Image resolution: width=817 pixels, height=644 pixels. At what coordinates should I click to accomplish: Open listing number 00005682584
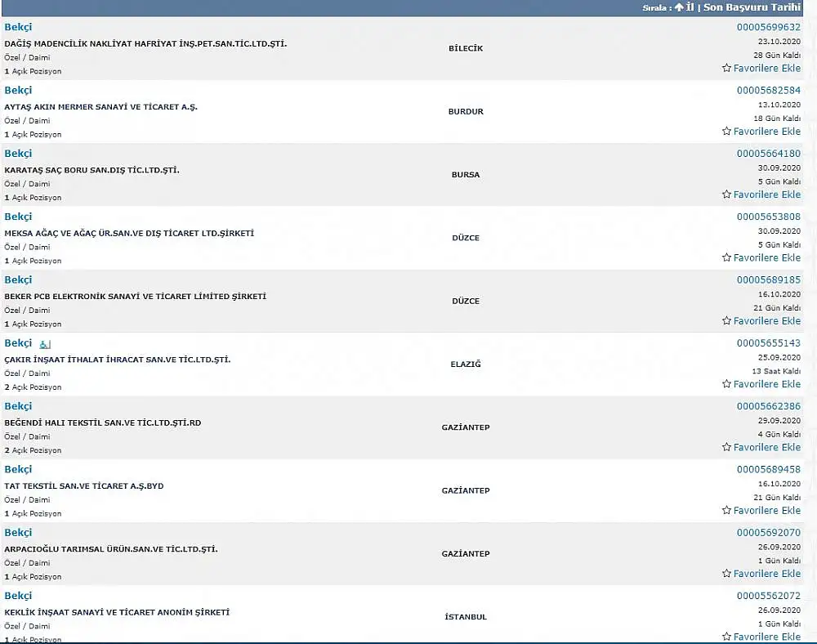click(x=769, y=90)
